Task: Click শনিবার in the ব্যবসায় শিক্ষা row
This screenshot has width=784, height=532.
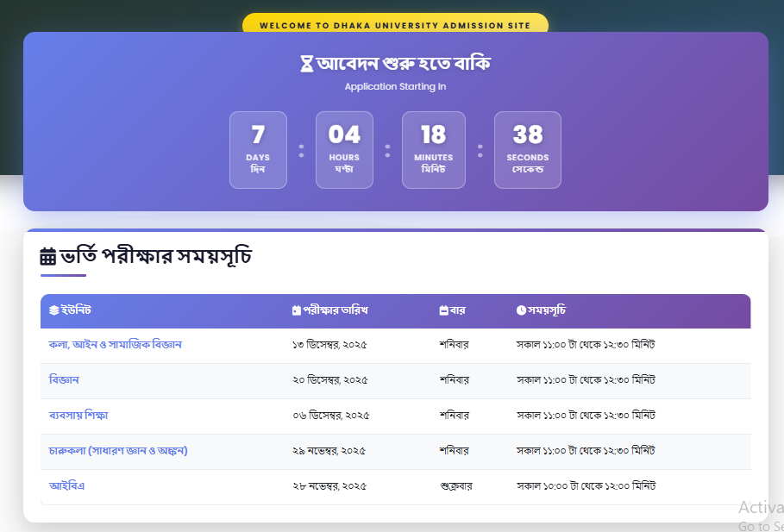Action: coord(454,416)
